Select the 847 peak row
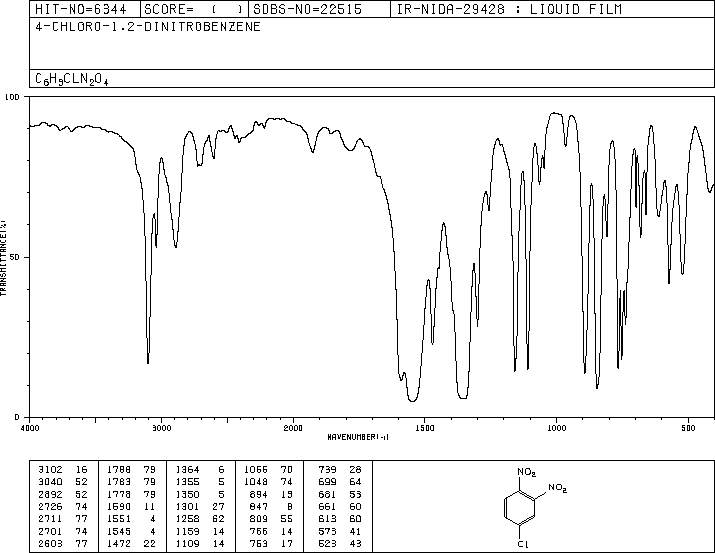The height and width of the screenshot is (553, 715). tap(271, 506)
